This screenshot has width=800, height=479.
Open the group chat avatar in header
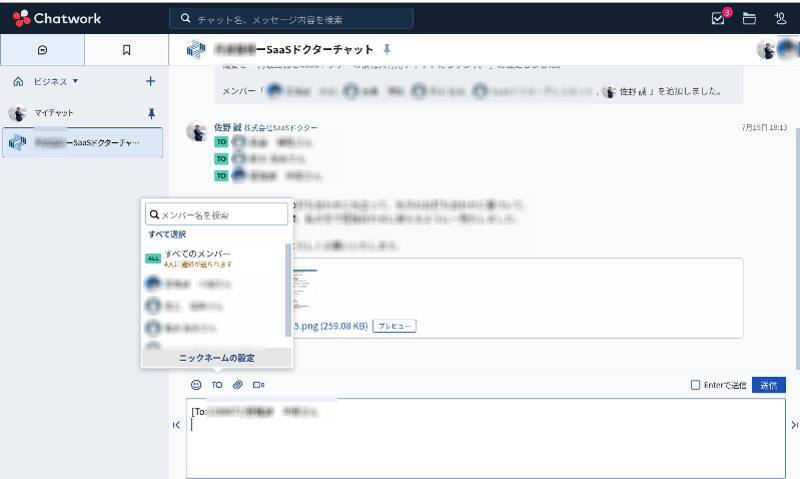pyautogui.click(x=196, y=49)
